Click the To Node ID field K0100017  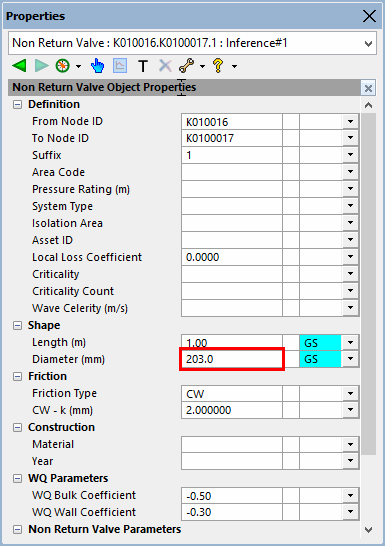[232, 138]
